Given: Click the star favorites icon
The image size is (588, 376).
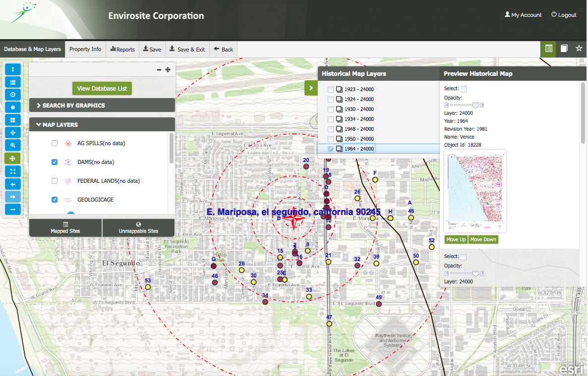Looking at the screenshot, I should tap(579, 49).
